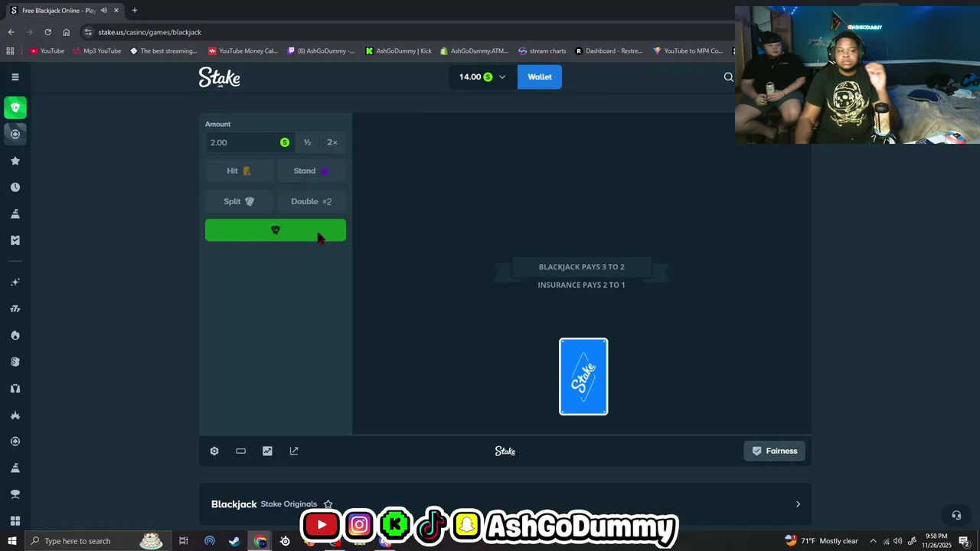Open The best streaming bookmark
The width and height of the screenshot is (980, 551).
[x=164, y=51]
